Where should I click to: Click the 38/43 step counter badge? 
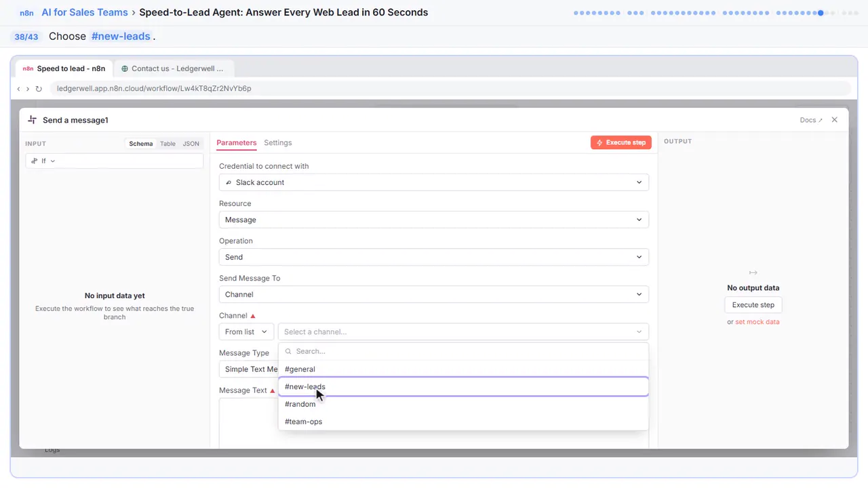[26, 37]
